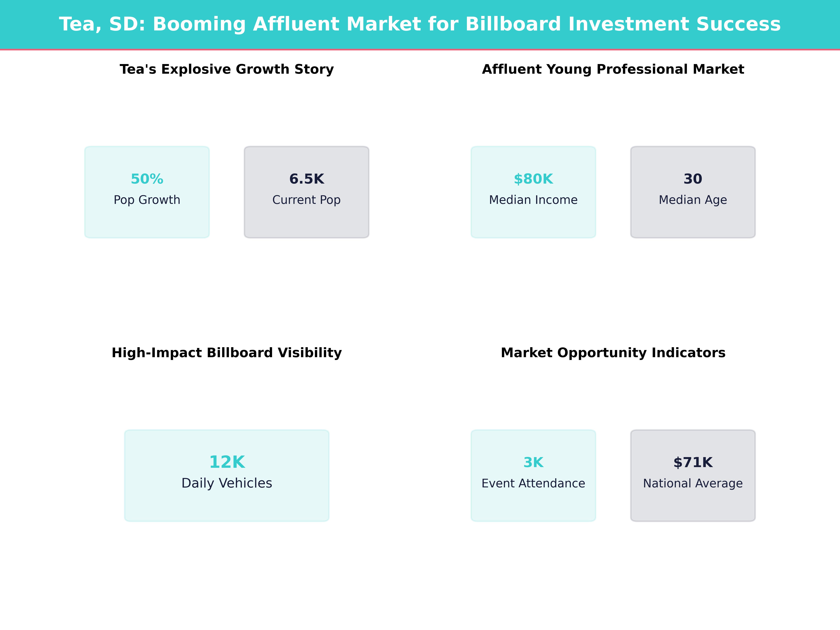Screen dimensions: 840x630
Task: Select the "Event Attendance" label
Action: tap(533, 483)
